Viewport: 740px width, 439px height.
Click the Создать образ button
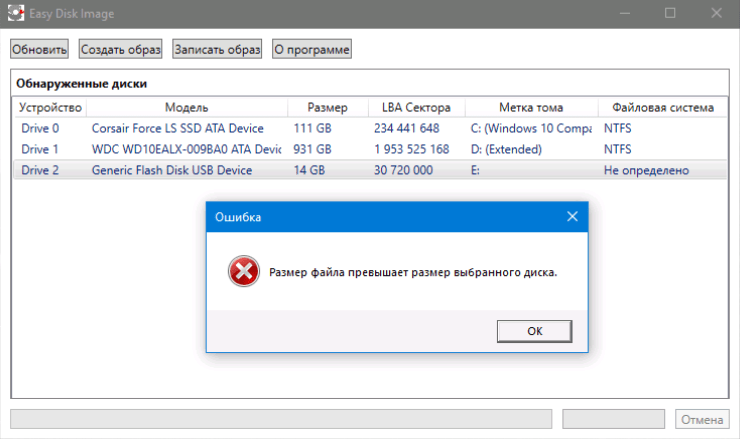pos(120,49)
